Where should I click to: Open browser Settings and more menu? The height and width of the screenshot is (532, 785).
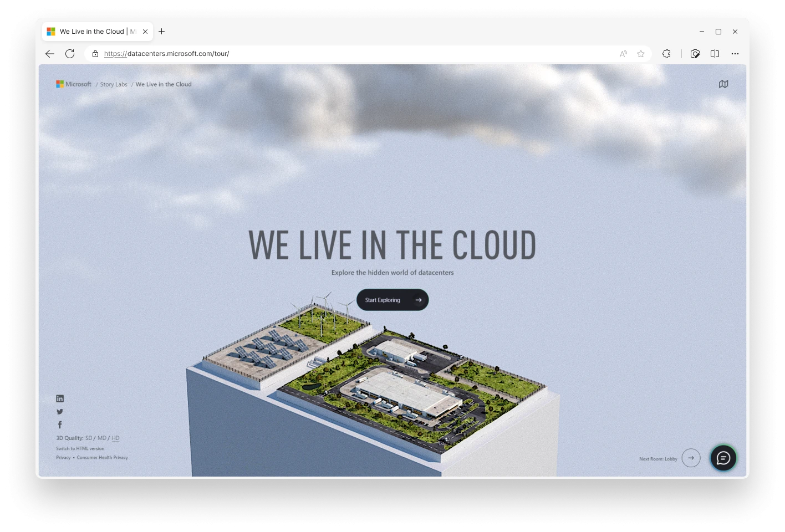[x=735, y=54]
